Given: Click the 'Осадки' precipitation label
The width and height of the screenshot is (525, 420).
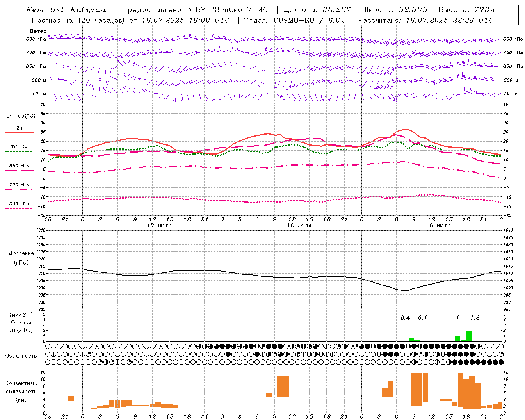Looking at the screenshot, I should point(21,322).
